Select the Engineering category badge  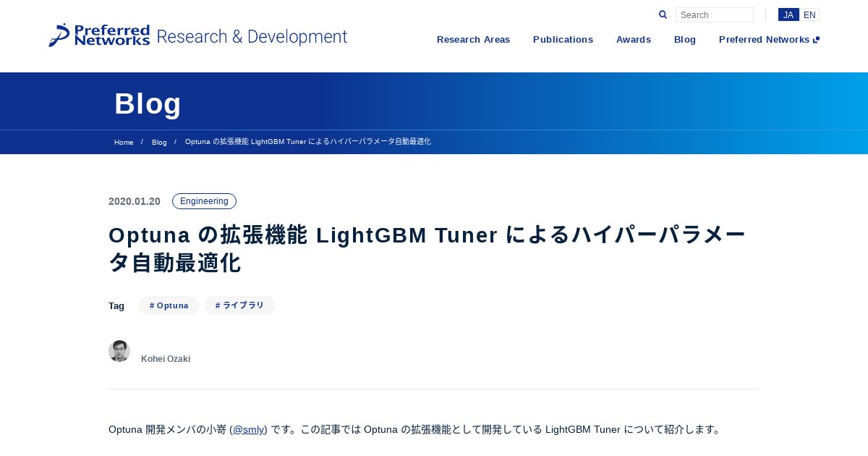click(204, 201)
